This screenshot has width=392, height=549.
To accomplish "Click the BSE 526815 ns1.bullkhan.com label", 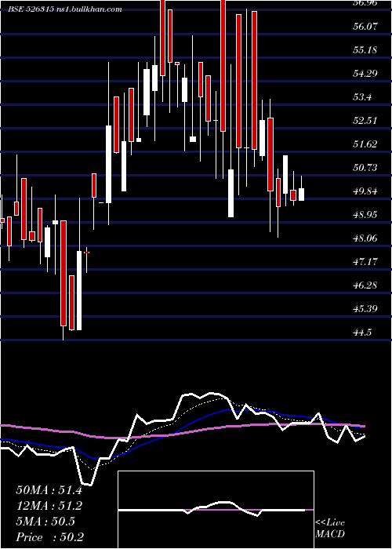I will [x=65, y=9].
